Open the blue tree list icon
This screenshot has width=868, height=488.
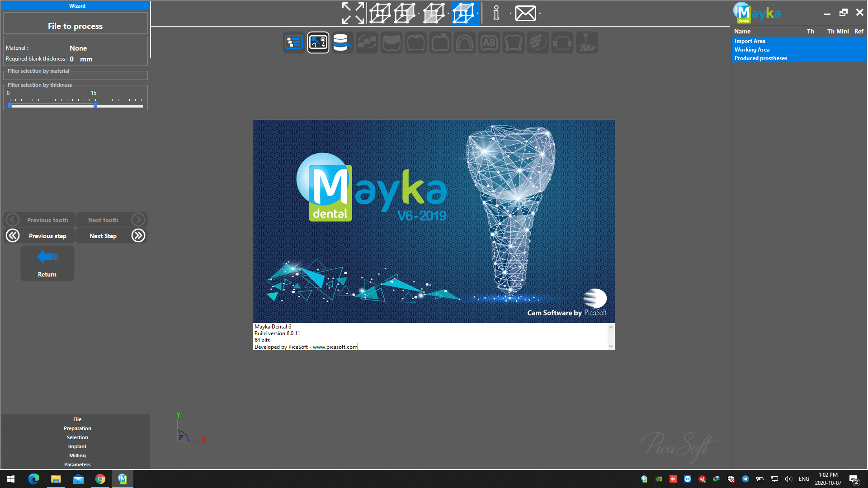pyautogui.click(x=294, y=42)
